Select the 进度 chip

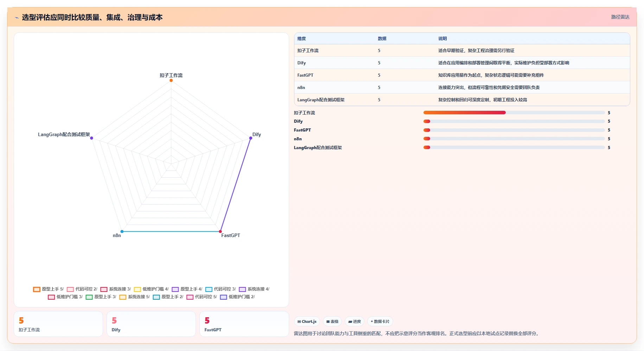355,321
